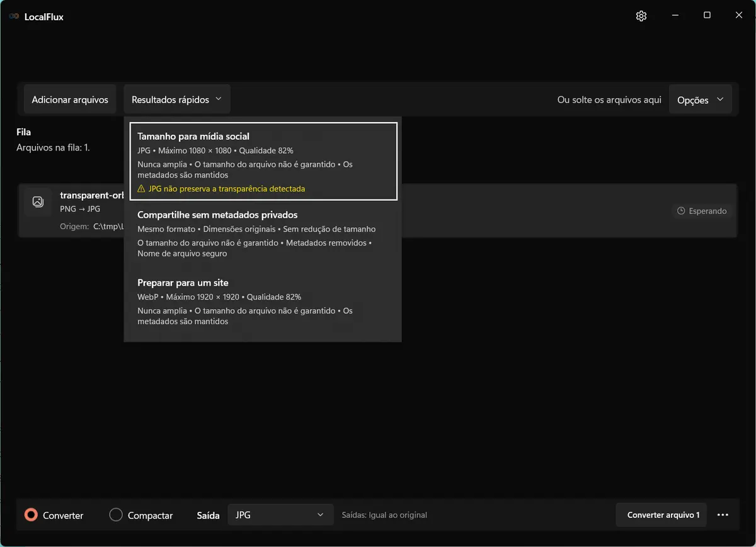Click the yellow transparency warning icon
756x547 pixels.
click(141, 189)
